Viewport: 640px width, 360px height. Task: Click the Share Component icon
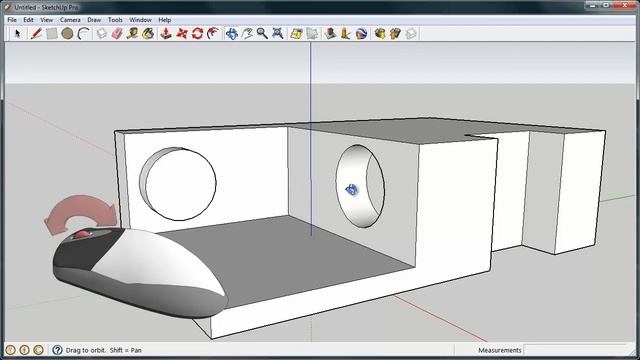411,33
